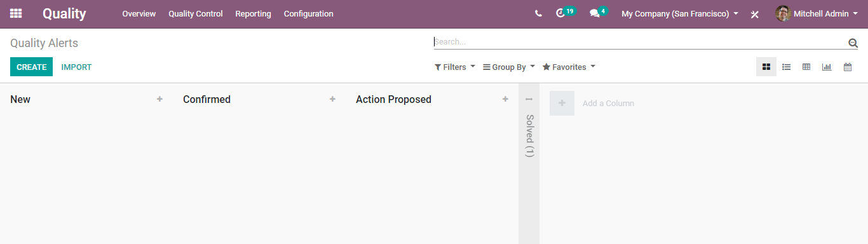Screen dimensions: 868x244
Task: Switch to Kanban view
Action: (x=766, y=67)
